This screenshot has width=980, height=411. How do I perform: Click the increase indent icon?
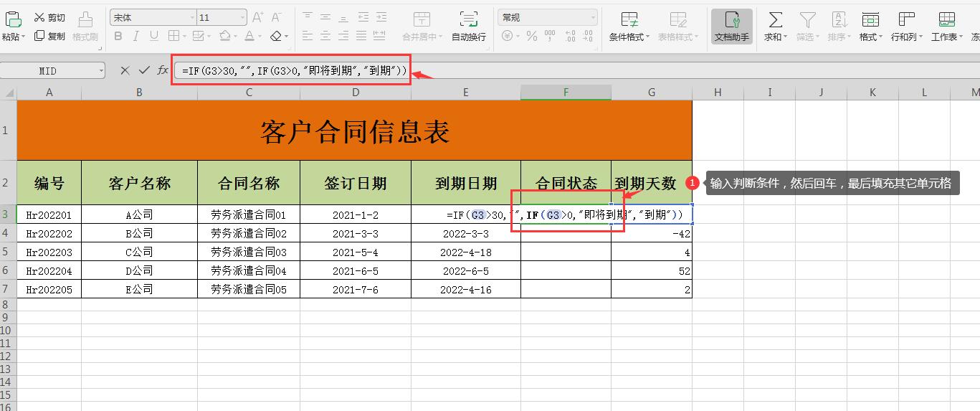click(381, 17)
